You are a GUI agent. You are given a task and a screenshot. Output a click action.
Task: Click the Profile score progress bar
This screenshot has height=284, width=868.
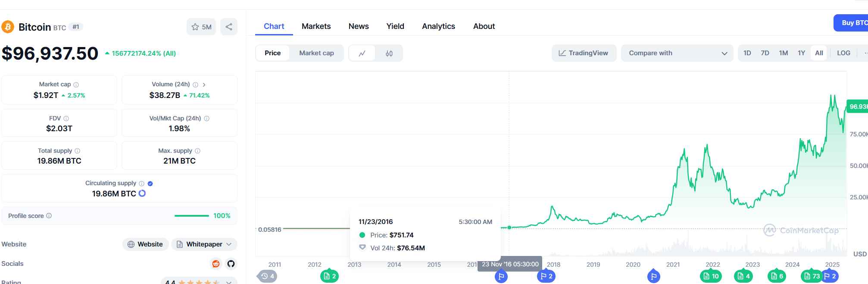[x=191, y=215]
